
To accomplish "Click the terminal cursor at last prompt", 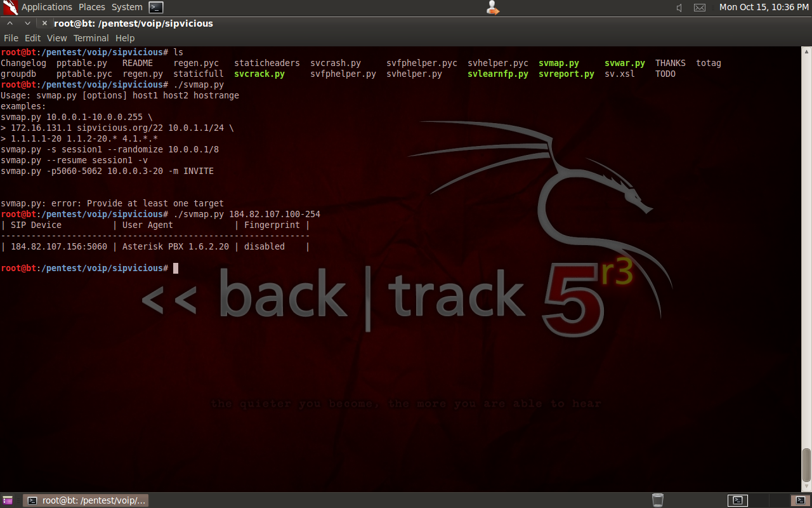I will [176, 268].
